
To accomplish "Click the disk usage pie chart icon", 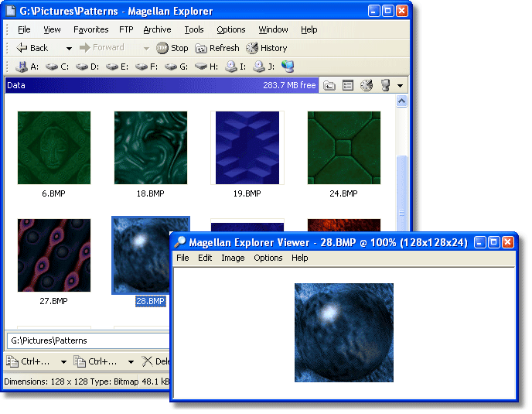I will (367, 85).
